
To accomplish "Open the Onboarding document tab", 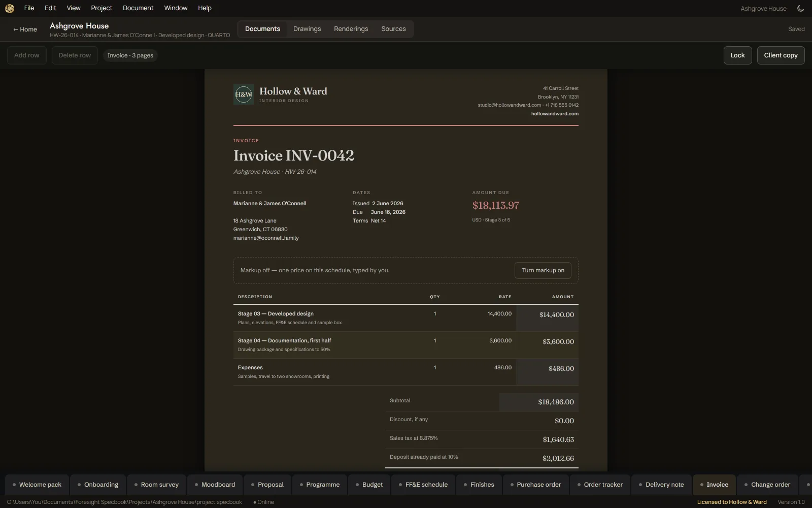I will (x=98, y=485).
